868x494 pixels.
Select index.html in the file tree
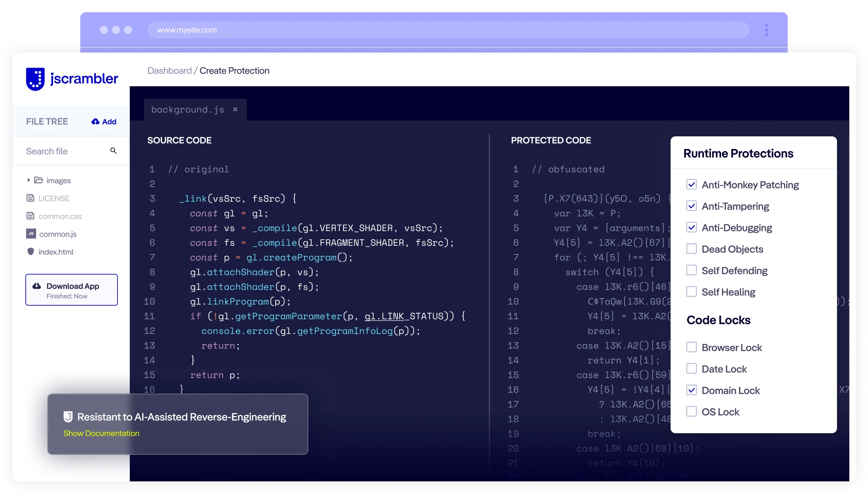point(56,252)
